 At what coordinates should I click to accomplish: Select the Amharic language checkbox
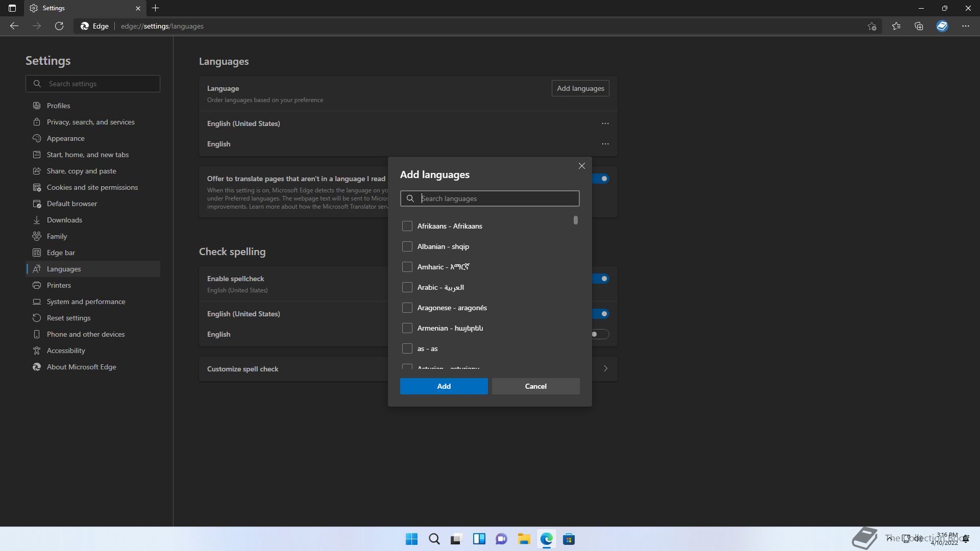[x=407, y=267]
